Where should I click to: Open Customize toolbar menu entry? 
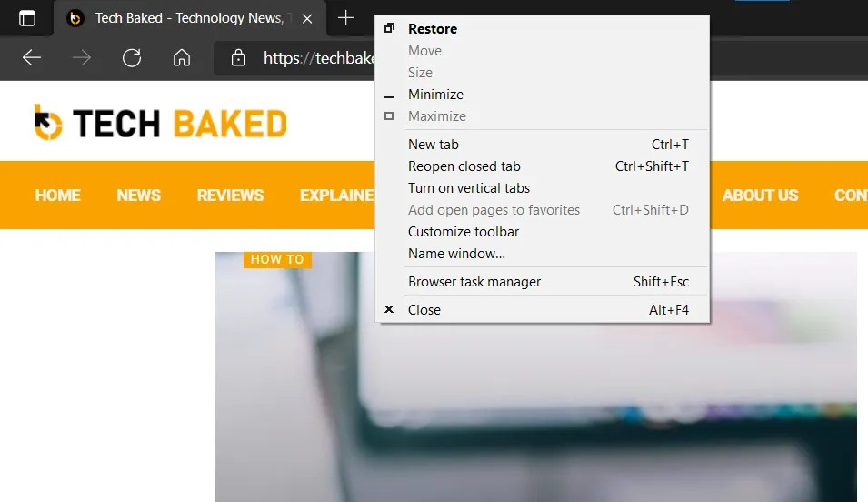(543, 232)
